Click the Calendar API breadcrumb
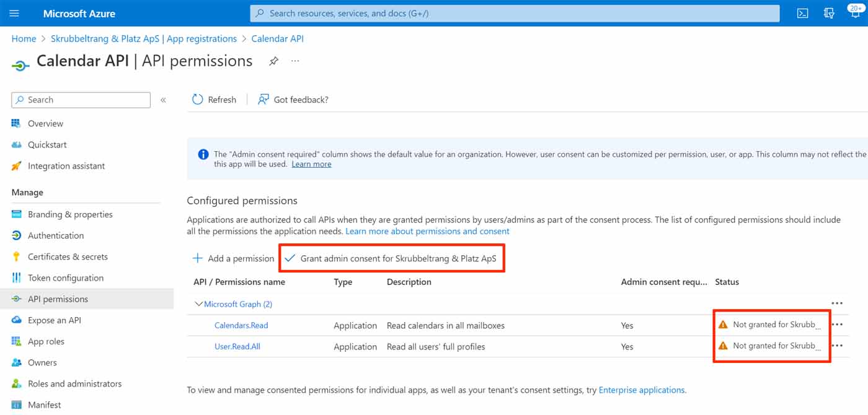The height and width of the screenshot is (415, 868). point(277,38)
